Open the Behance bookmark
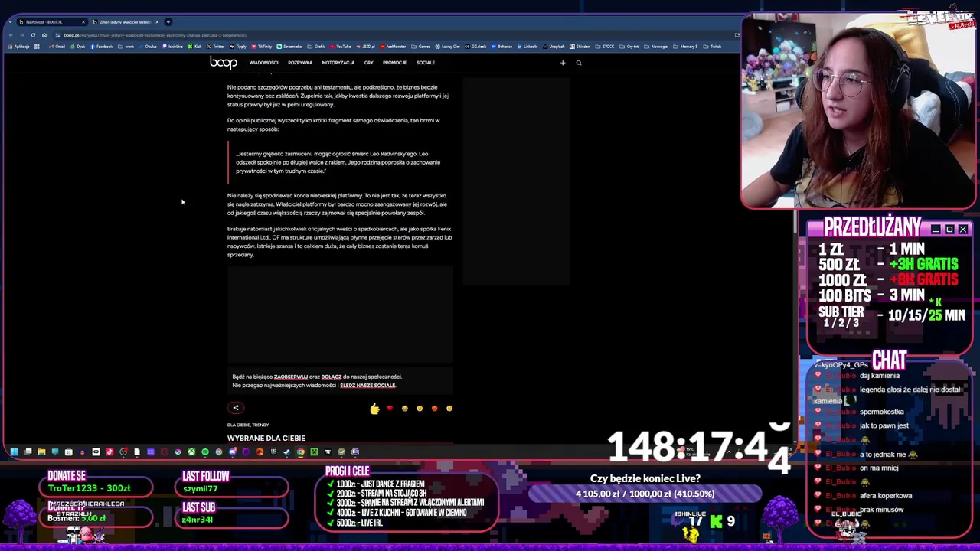 (502, 47)
